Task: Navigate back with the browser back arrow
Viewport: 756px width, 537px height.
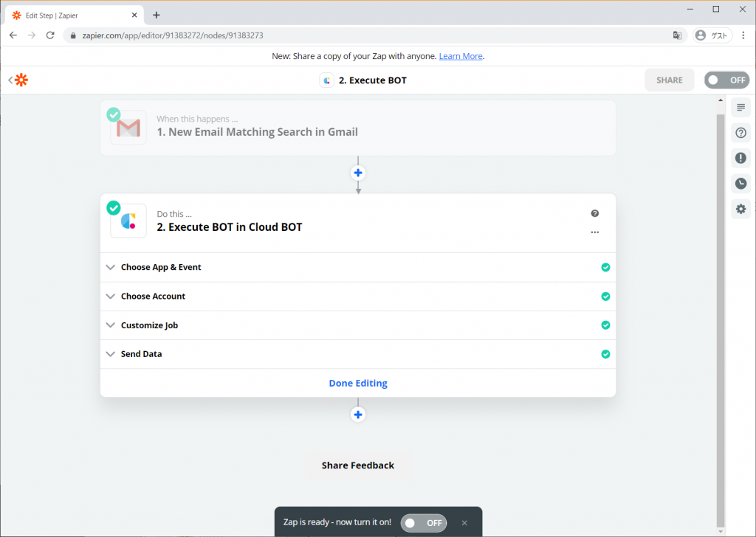Action: [x=13, y=35]
